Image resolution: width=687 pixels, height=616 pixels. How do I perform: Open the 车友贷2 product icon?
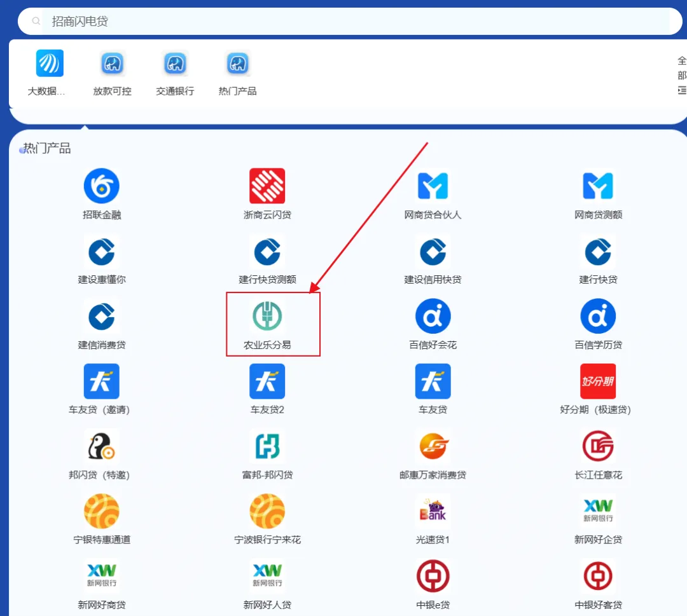click(267, 381)
